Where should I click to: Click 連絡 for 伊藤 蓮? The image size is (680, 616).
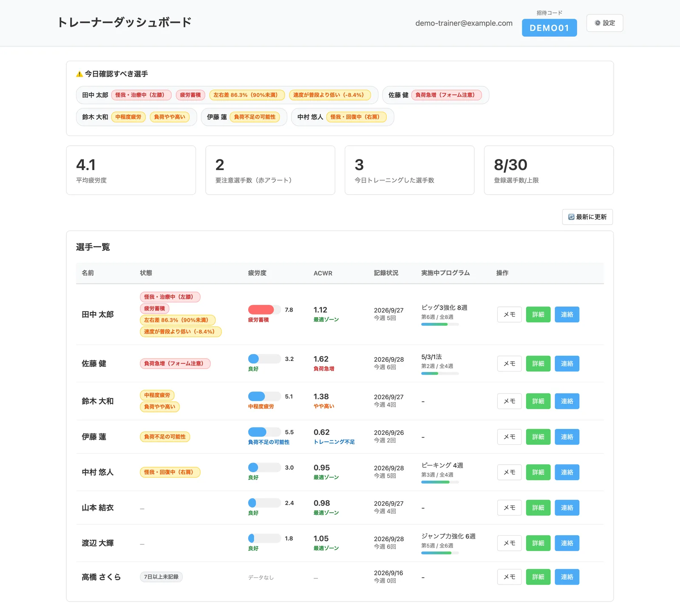[567, 437]
